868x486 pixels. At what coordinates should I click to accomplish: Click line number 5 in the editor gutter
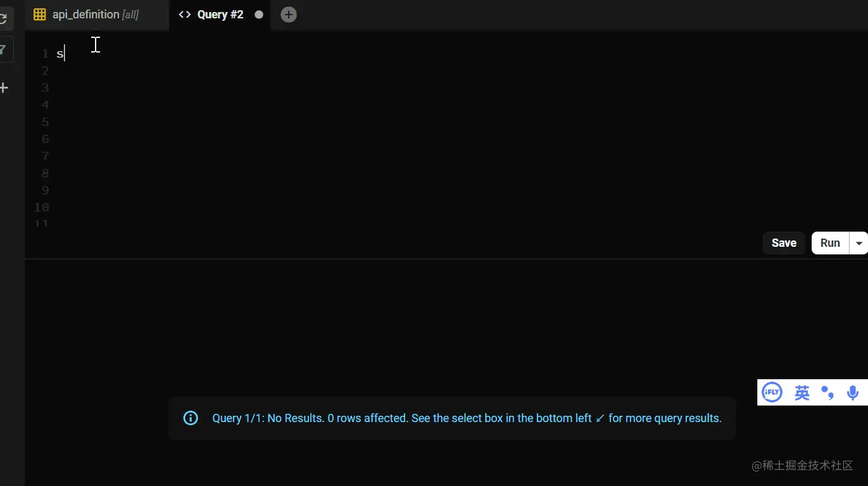coord(45,122)
